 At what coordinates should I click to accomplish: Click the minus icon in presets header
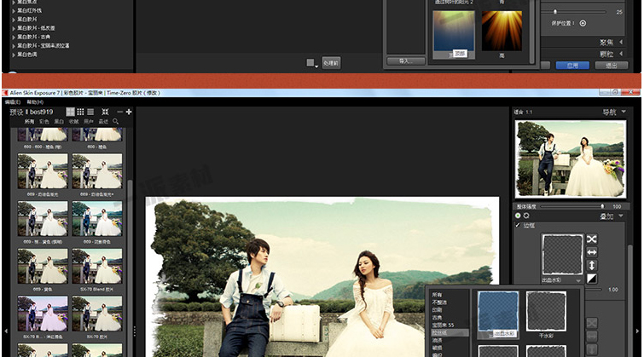(120, 112)
